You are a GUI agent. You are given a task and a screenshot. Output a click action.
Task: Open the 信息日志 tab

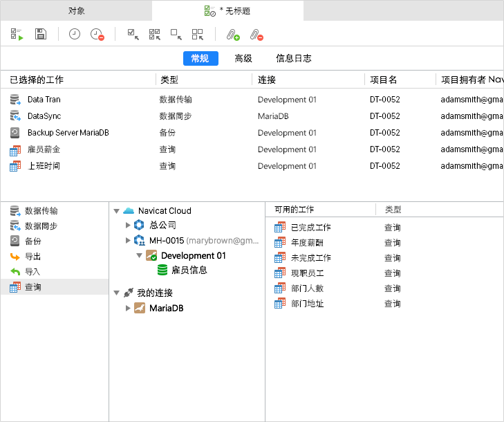pyautogui.click(x=293, y=59)
